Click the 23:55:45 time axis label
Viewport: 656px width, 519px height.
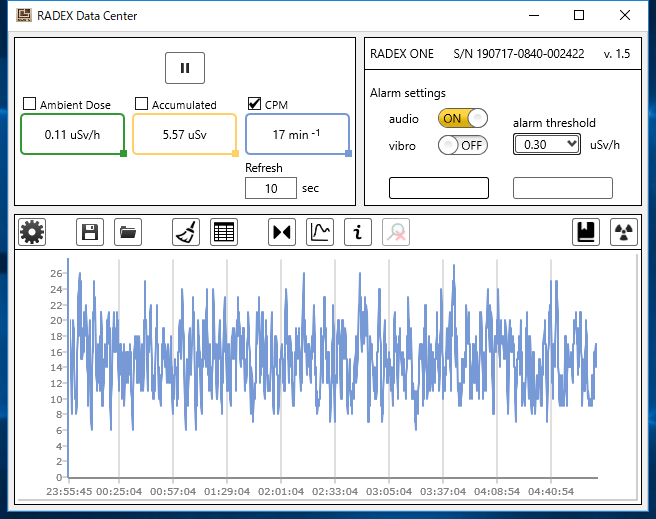69,491
